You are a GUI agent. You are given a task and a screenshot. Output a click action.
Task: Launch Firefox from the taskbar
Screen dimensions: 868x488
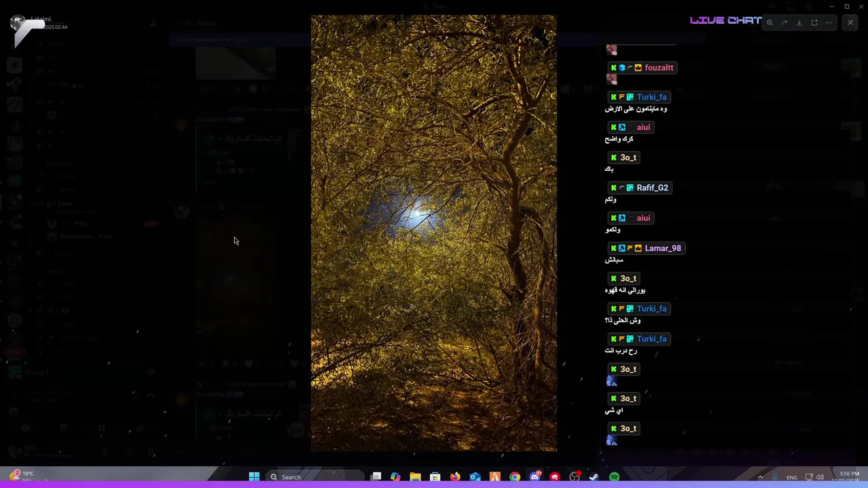[x=455, y=477]
